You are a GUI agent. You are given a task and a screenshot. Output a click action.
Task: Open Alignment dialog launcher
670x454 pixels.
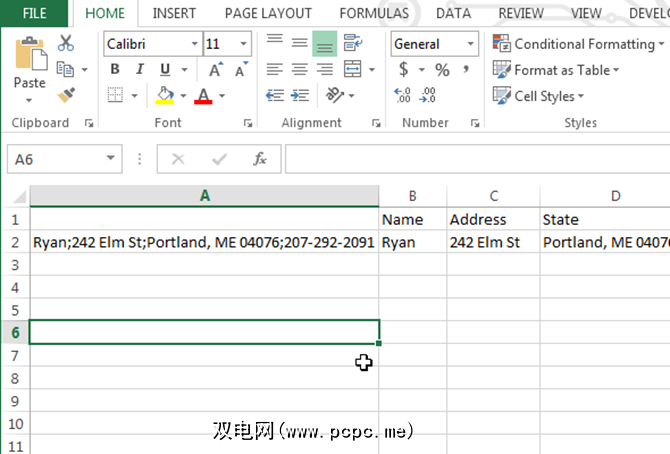[376, 124]
